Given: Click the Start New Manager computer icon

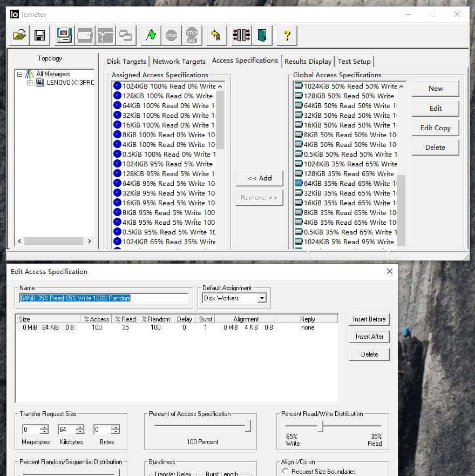Looking at the screenshot, I should 65,36.
